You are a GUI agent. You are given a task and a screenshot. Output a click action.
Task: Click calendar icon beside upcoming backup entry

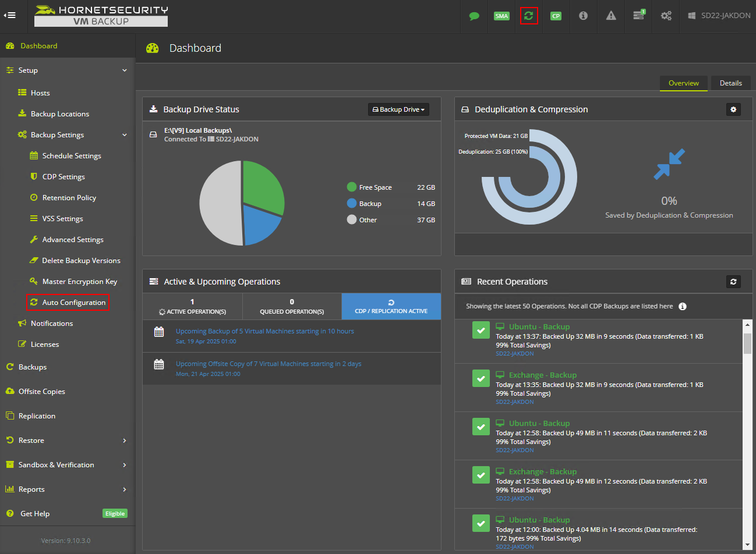(159, 332)
